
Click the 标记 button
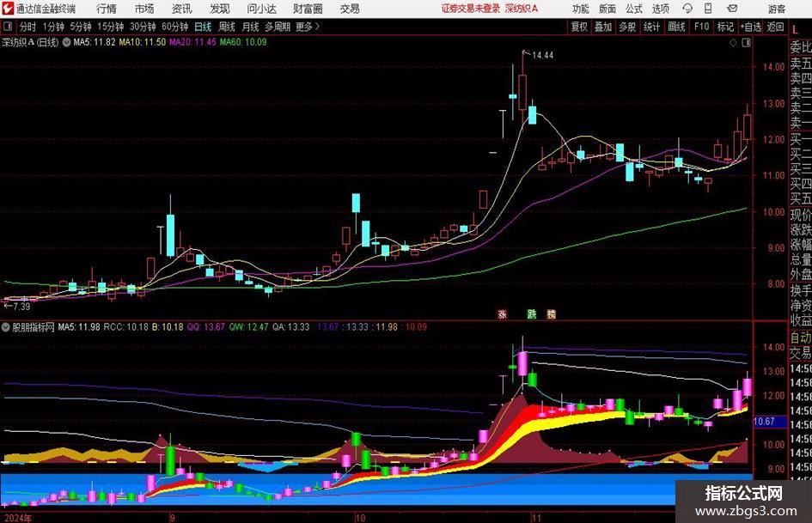coord(725,27)
